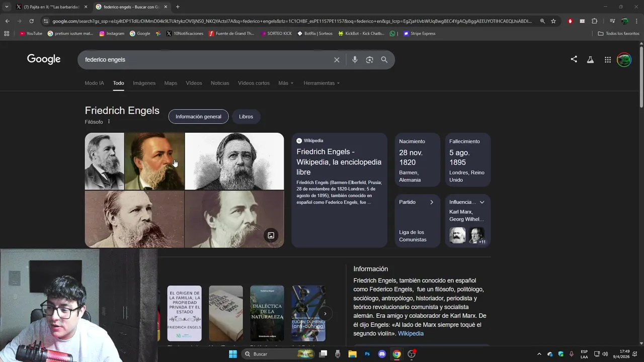644x362 pixels.
Task: Open Search Labs flask icon
Action: coord(590,60)
